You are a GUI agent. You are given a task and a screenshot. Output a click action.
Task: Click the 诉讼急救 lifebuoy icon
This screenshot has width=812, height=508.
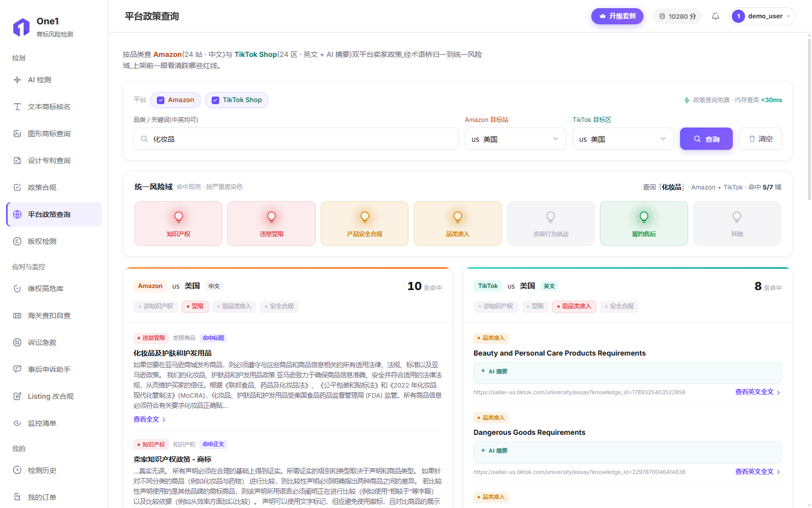[17, 342]
